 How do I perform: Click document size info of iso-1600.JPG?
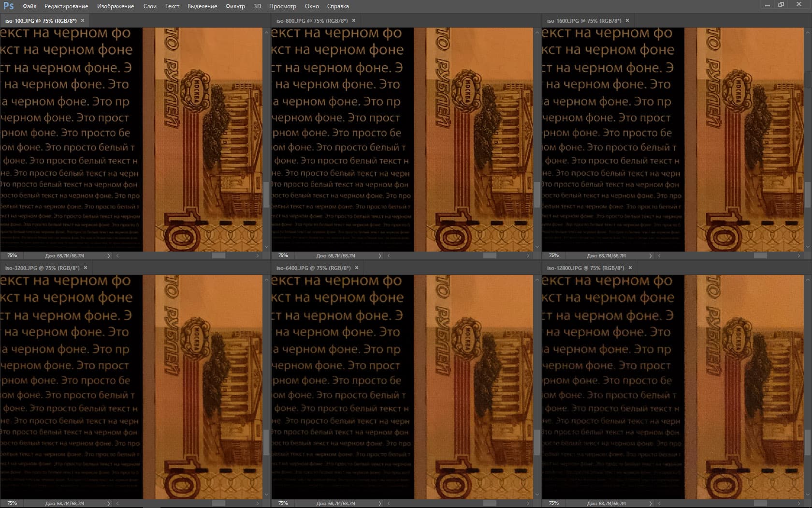607,255
